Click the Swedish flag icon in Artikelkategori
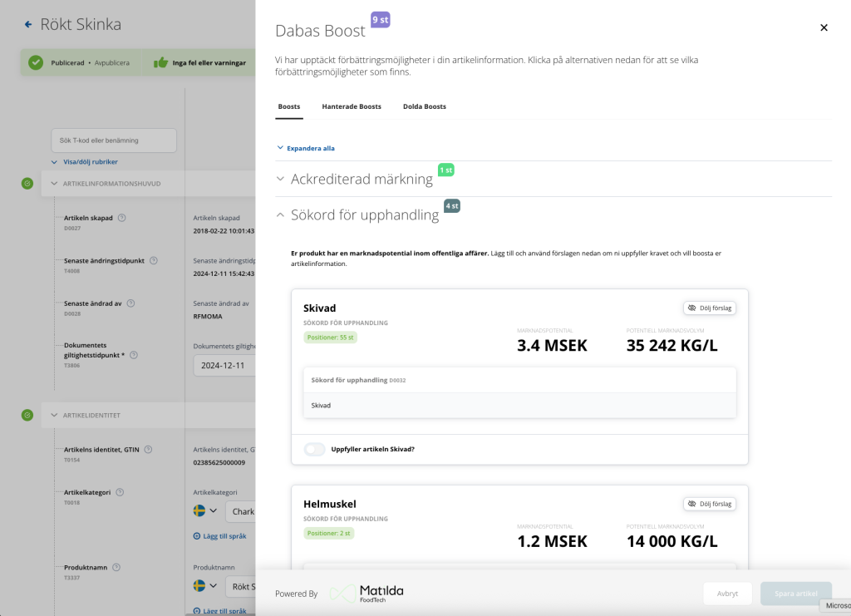Screen dimensions: 851x616 click(x=199, y=510)
